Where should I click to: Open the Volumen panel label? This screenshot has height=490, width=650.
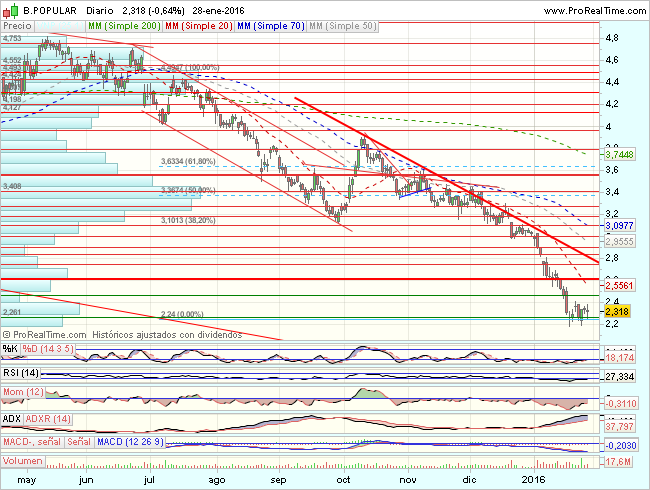(23, 461)
